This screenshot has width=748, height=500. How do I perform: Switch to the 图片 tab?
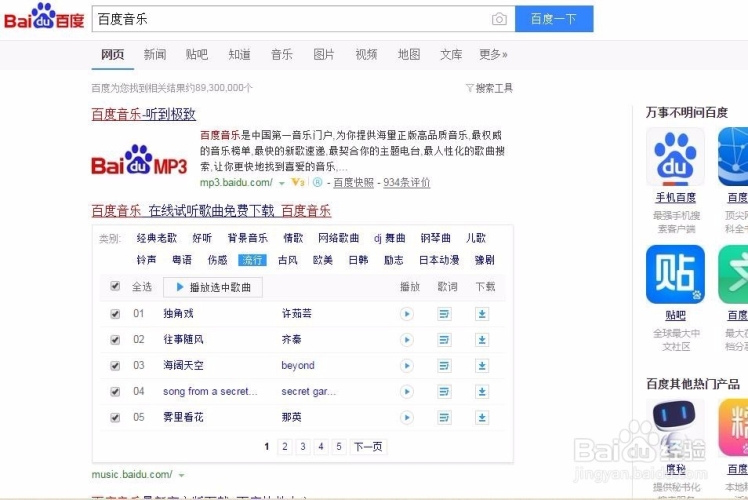tap(324, 54)
